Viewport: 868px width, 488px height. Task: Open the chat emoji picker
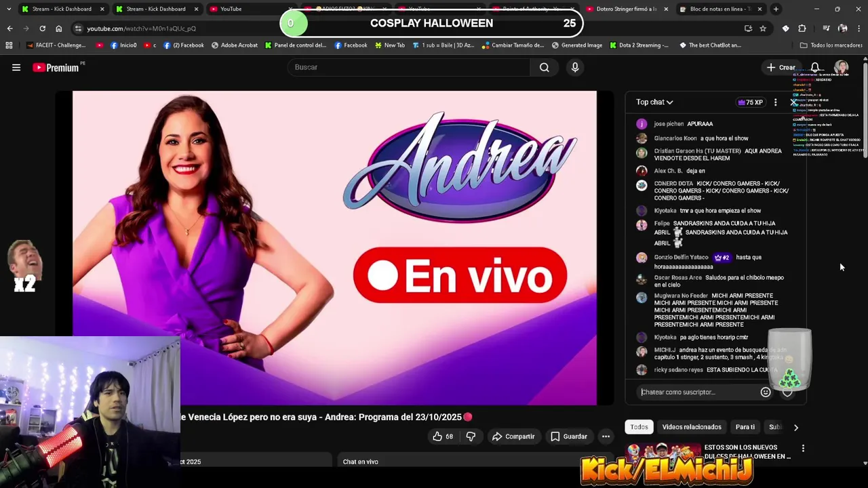(765, 392)
